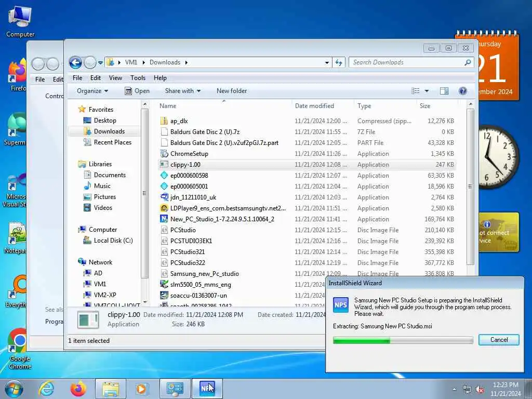Select the PCStudio disc image icon

coord(164,230)
